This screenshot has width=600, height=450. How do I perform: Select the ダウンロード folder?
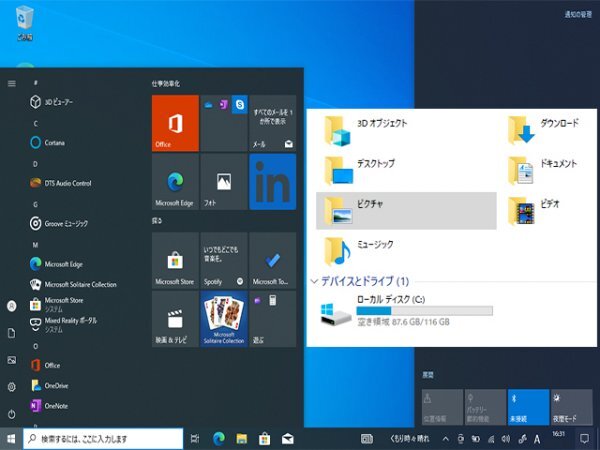click(543, 131)
